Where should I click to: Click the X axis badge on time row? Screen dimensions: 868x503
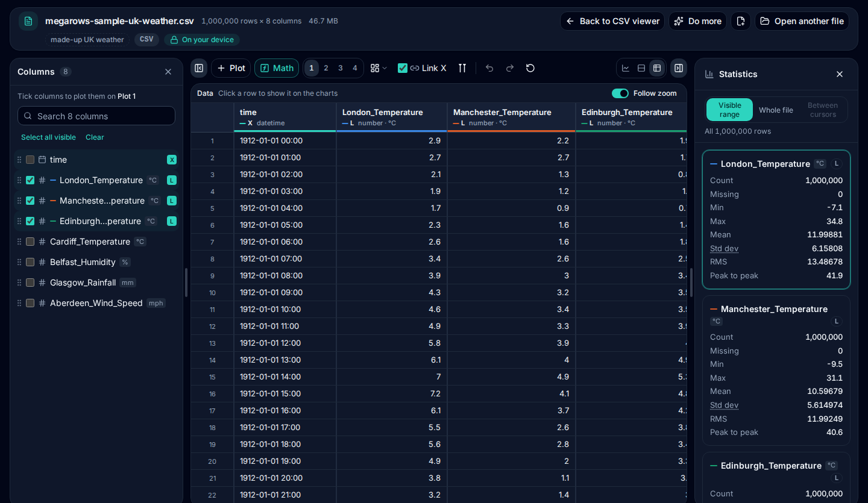click(x=172, y=160)
